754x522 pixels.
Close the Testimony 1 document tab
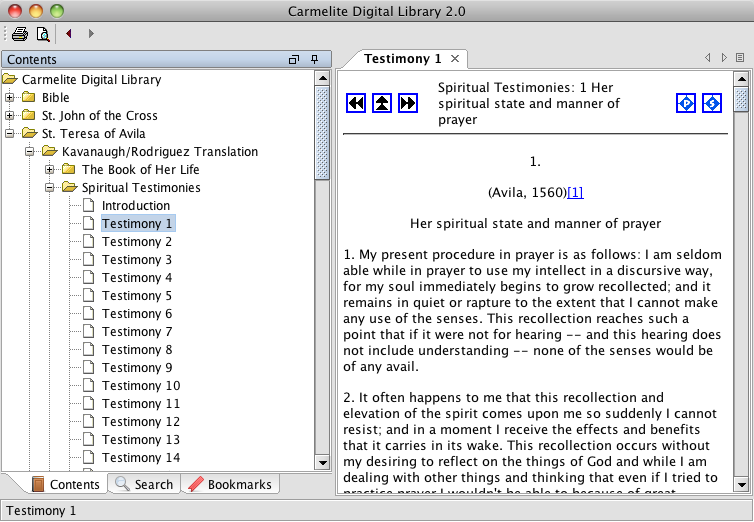(455, 59)
